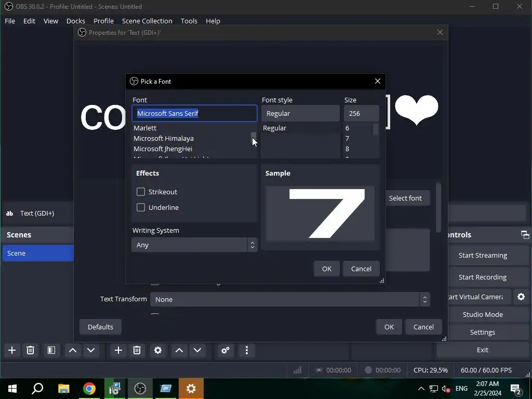Click Start Virtual Camera button

[x=478, y=297]
